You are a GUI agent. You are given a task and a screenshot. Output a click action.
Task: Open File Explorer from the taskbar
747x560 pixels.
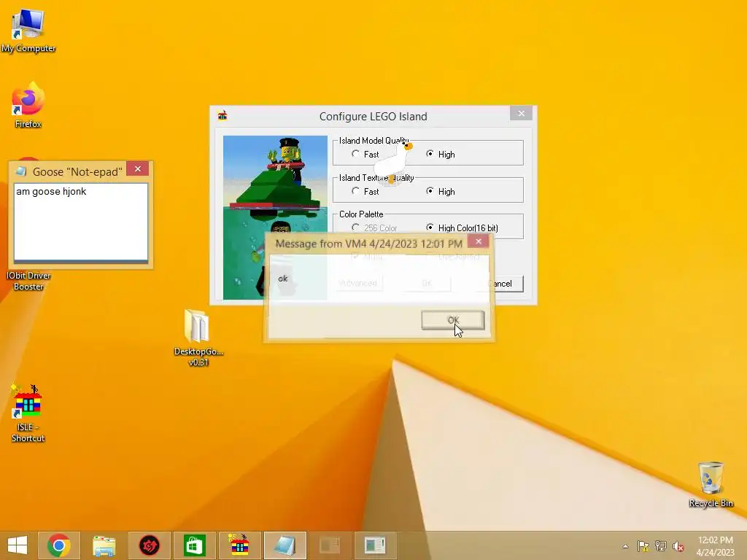104,545
